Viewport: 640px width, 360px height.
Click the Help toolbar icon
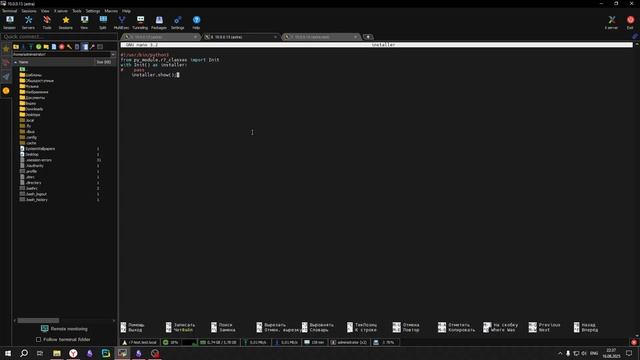[x=196, y=22]
